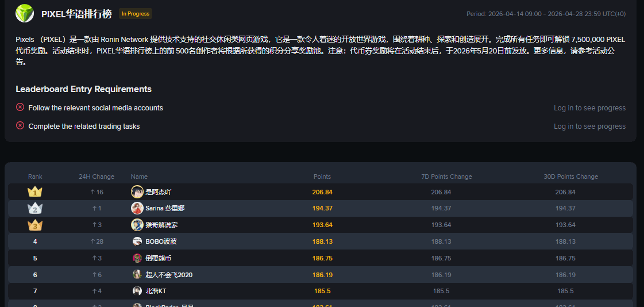Click the up-arrow 6 change for 超人不会飞2020

point(97,275)
